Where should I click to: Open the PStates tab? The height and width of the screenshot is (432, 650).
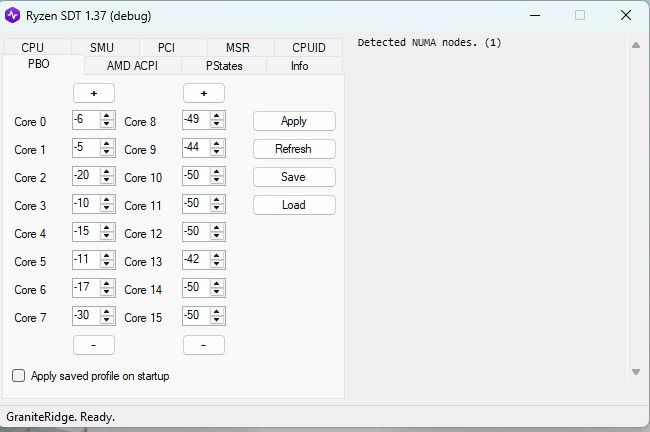click(223, 66)
